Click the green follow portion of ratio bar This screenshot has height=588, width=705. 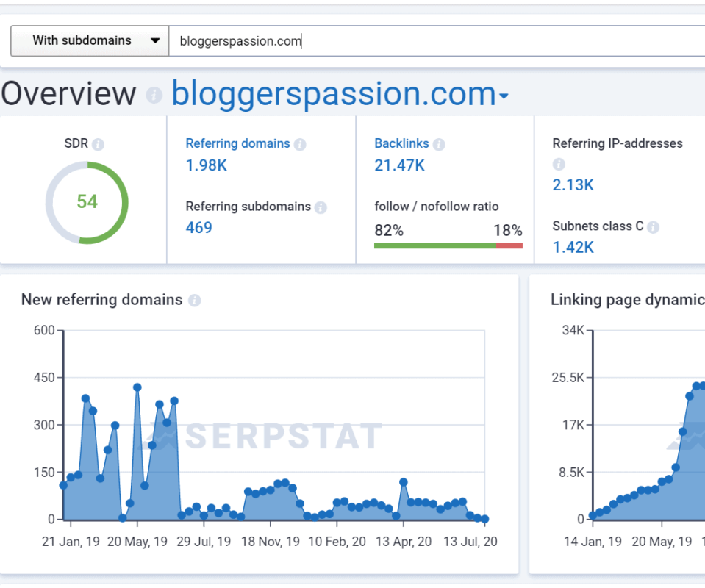435,246
